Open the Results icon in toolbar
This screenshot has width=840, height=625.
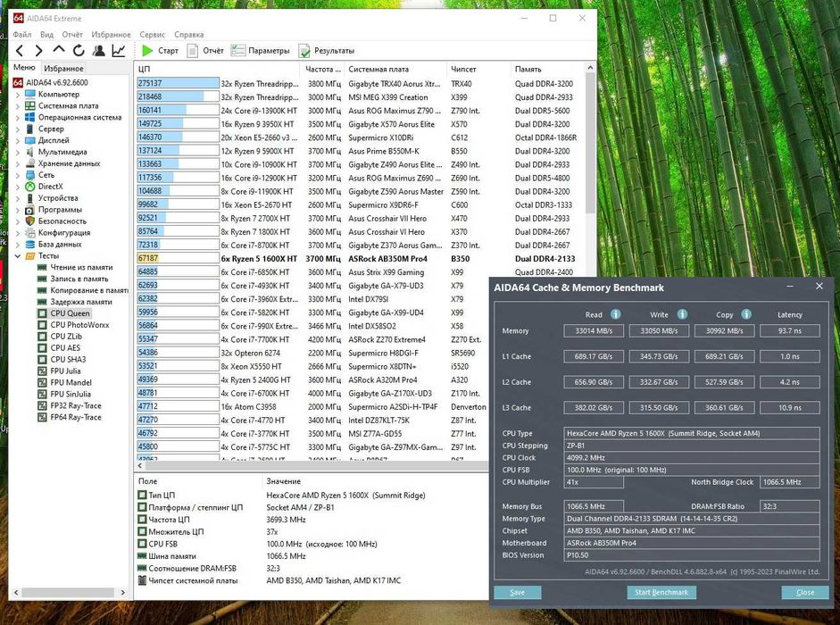pyautogui.click(x=304, y=51)
